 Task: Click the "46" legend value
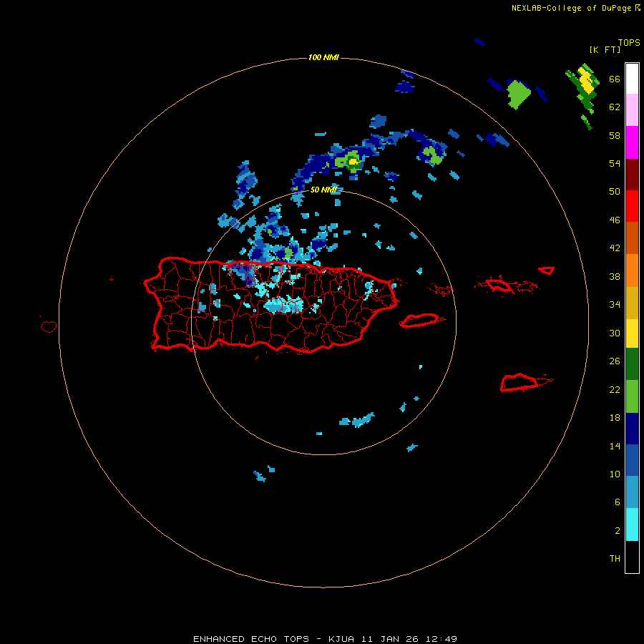615,220
